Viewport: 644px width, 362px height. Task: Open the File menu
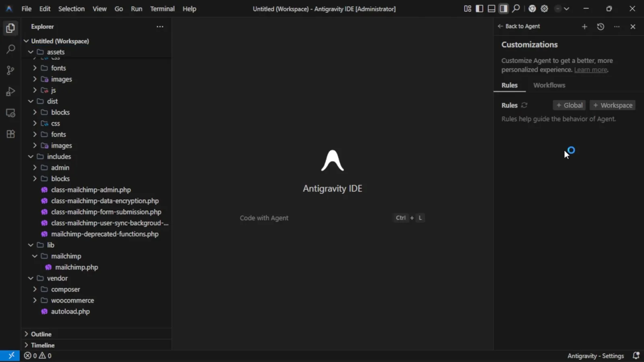pos(27,8)
